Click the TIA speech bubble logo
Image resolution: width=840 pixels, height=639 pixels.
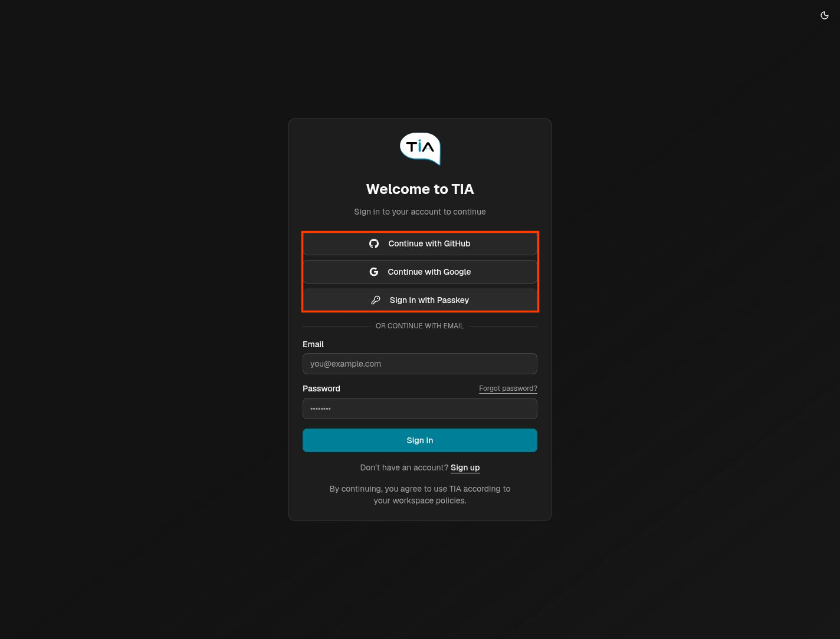(x=420, y=149)
